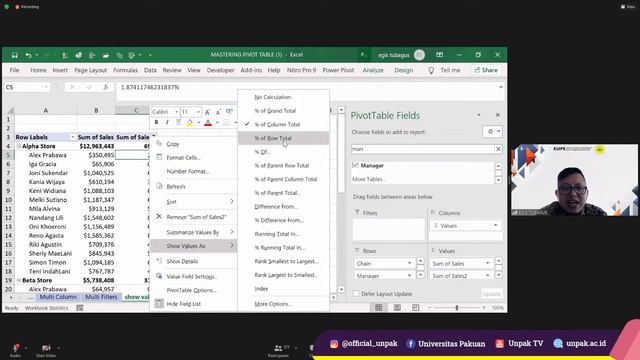Click the font color red A swatch
The image size is (640, 360).
[x=208, y=122]
